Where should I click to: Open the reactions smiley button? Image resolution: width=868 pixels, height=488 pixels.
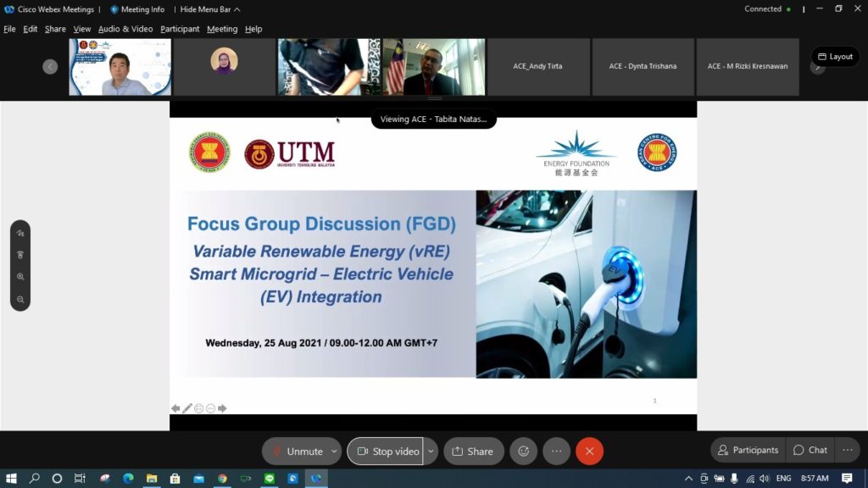tap(523, 452)
